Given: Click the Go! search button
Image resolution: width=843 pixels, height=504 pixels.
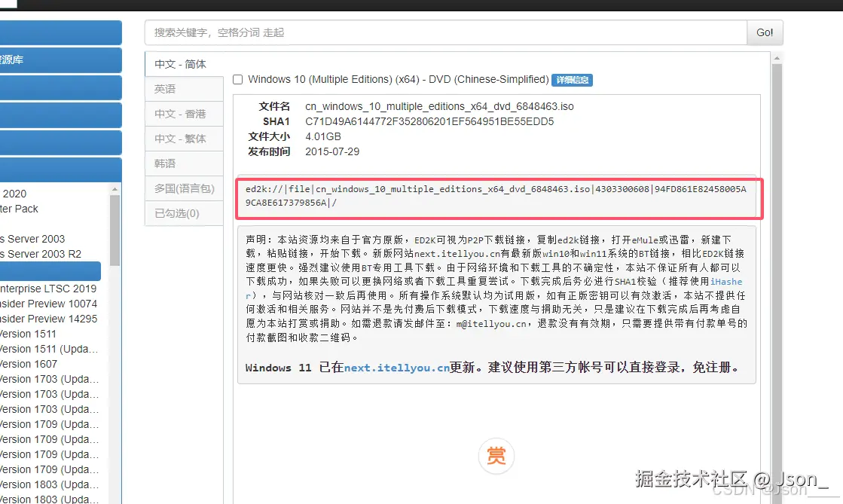Looking at the screenshot, I should pyautogui.click(x=765, y=33).
